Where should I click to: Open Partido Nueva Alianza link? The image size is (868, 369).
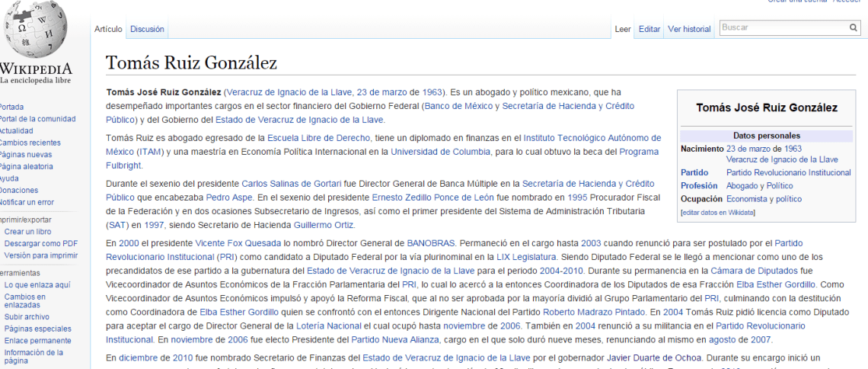(x=395, y=339)
